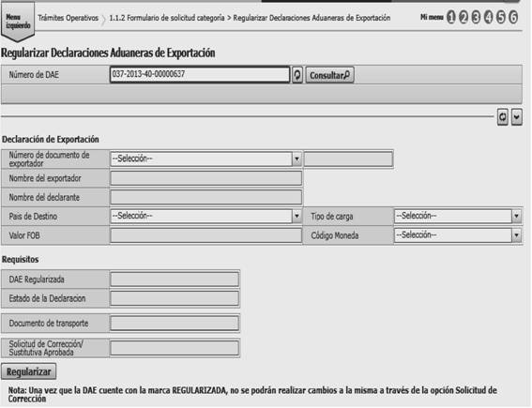The image size is (532, 408).
Task: Click the Documento de transporte field
Action: (175, 324)
